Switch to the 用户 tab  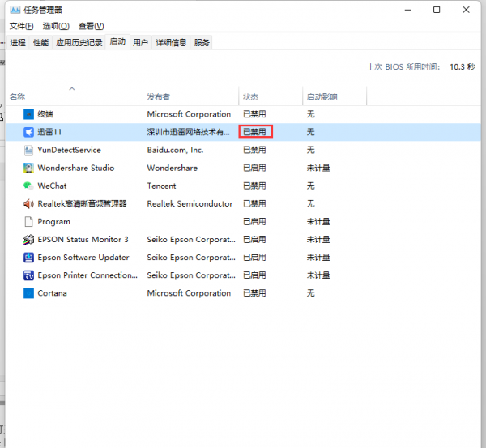point(140,42)
